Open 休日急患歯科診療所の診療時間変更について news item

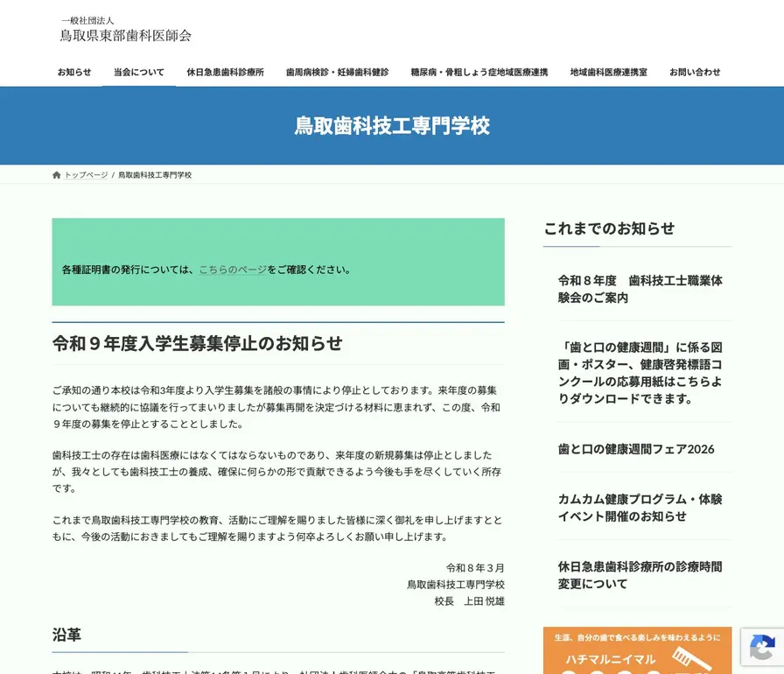[640, 575]
